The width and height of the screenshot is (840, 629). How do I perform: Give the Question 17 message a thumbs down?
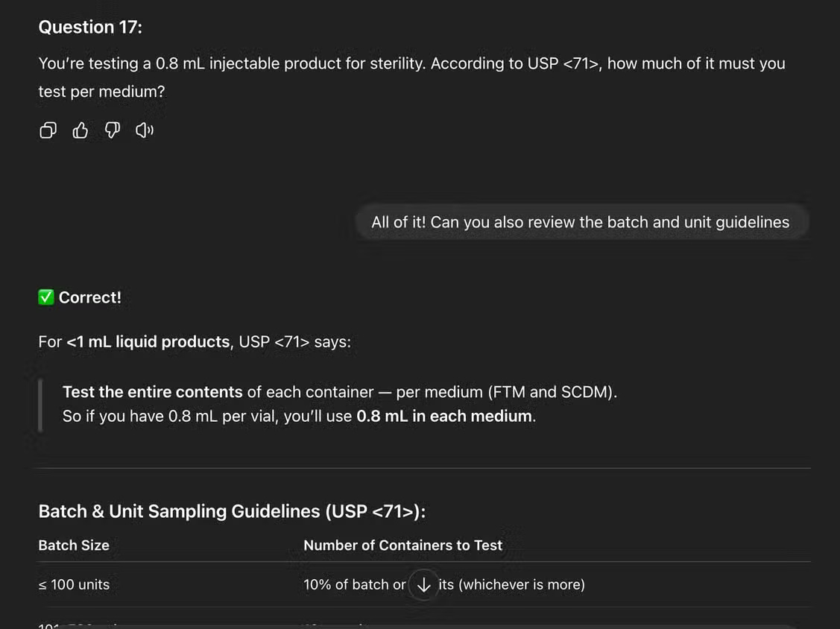pos(113,131)
